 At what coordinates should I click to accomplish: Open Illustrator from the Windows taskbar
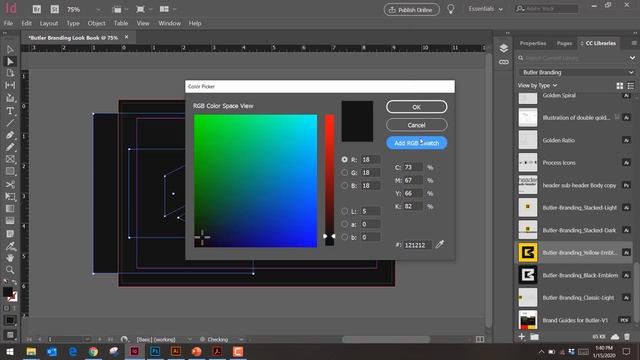[176, 351]
